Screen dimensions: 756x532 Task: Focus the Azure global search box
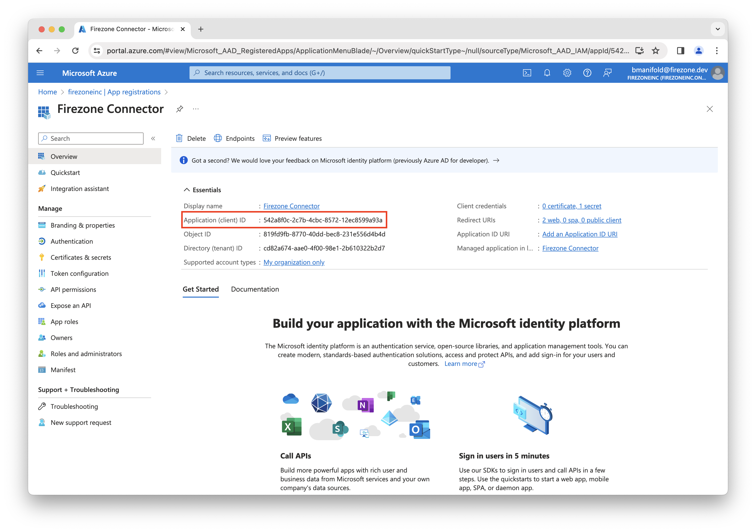click(x=319, y=73)
